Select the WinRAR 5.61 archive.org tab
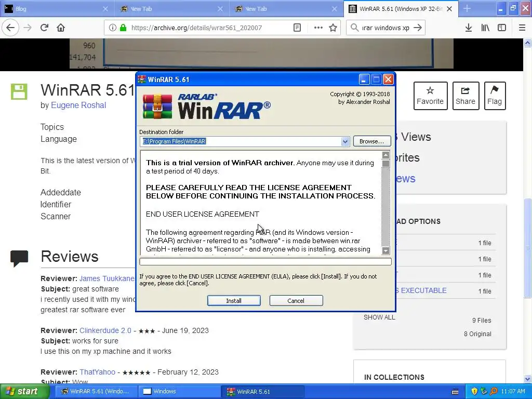 tap(401, 9)
